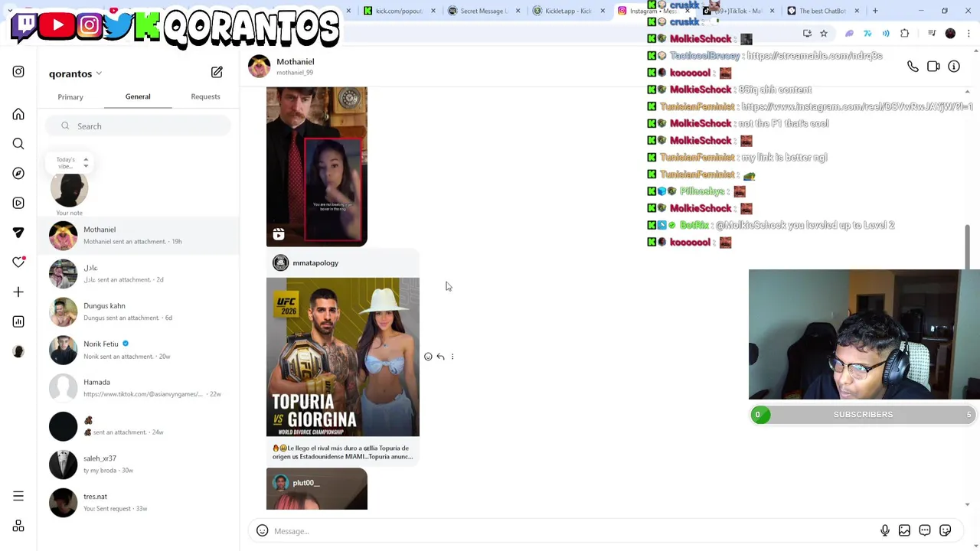
Task: Switch to Secret Message browser tab
Action: (x=484, y=11)
